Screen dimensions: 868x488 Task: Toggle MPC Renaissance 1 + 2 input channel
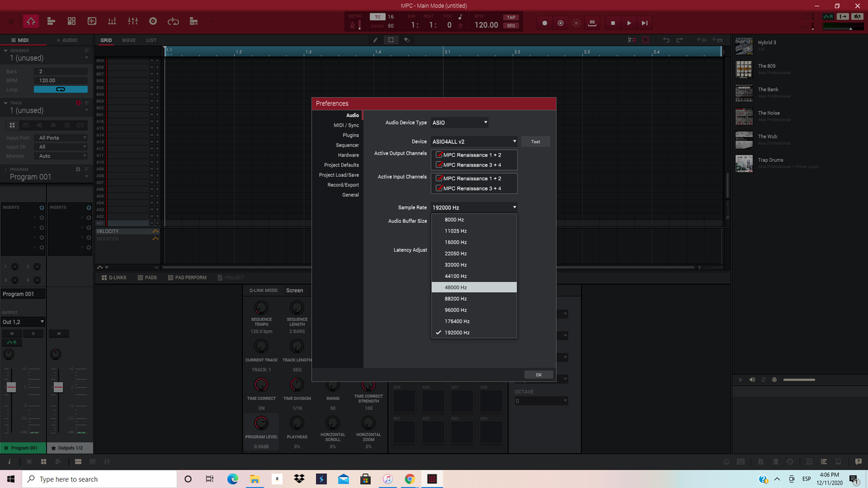439,178
